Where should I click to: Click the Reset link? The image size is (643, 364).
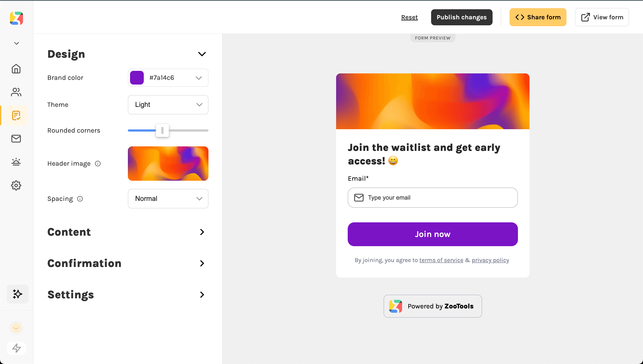click(409, 17)
